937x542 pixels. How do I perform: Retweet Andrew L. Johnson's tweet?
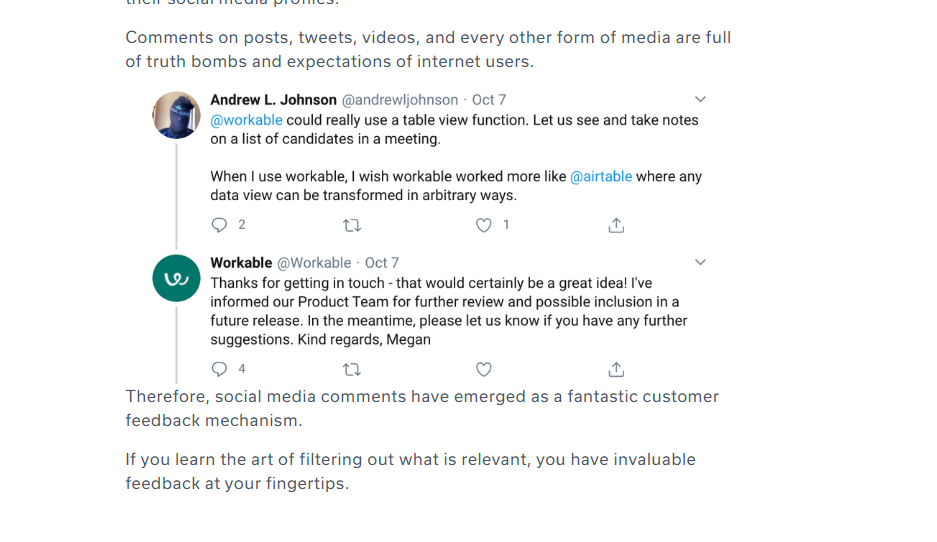point(352,225)
